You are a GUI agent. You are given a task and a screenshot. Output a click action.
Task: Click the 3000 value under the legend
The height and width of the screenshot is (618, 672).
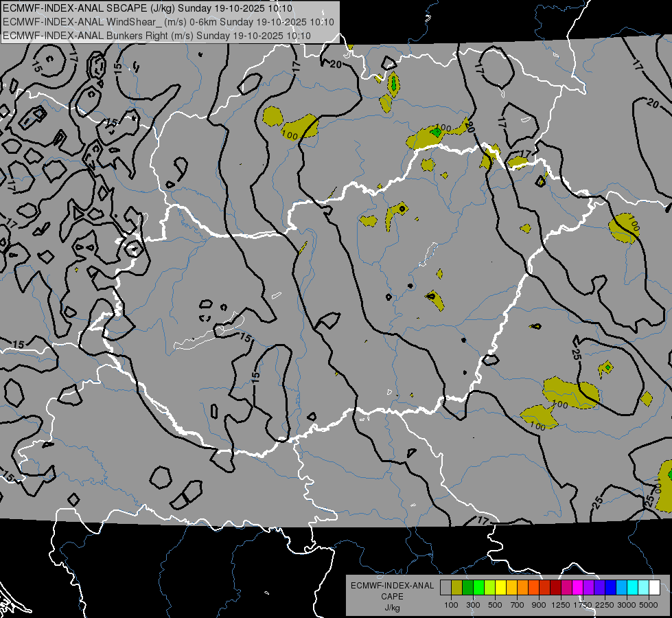(x=627, y=605)
